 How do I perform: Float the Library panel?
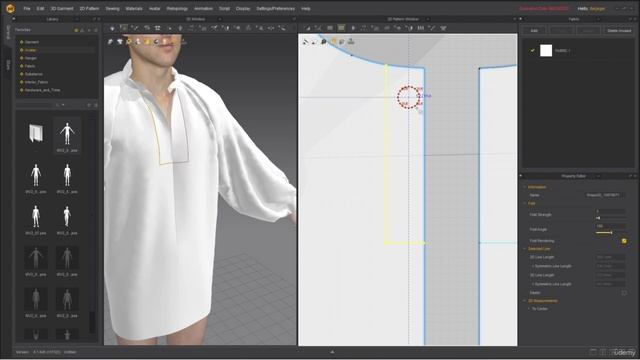[94, 19]
